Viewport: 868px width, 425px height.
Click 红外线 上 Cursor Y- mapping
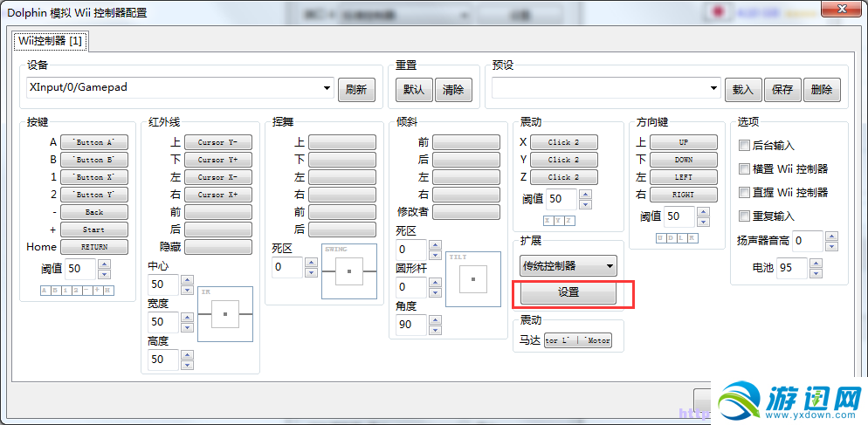[218, 142]
